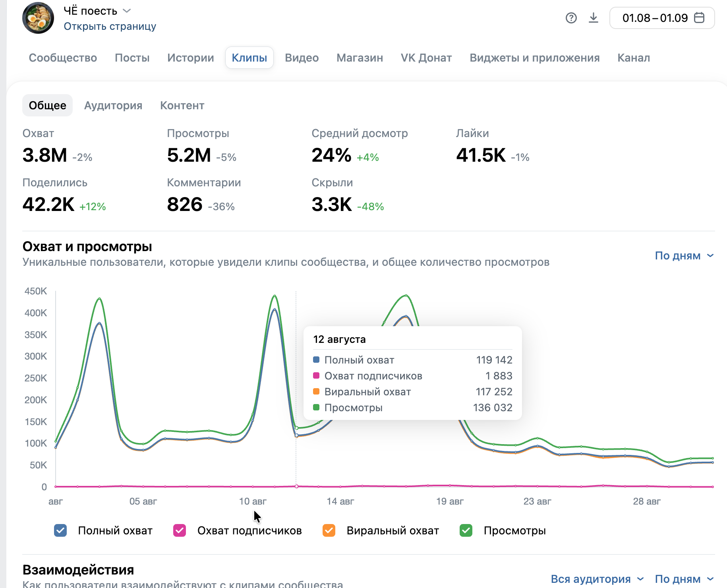Screen dimensions: 727x588
Task: Uncheck the Охват подписчиков checkbox
Action: 180,530
